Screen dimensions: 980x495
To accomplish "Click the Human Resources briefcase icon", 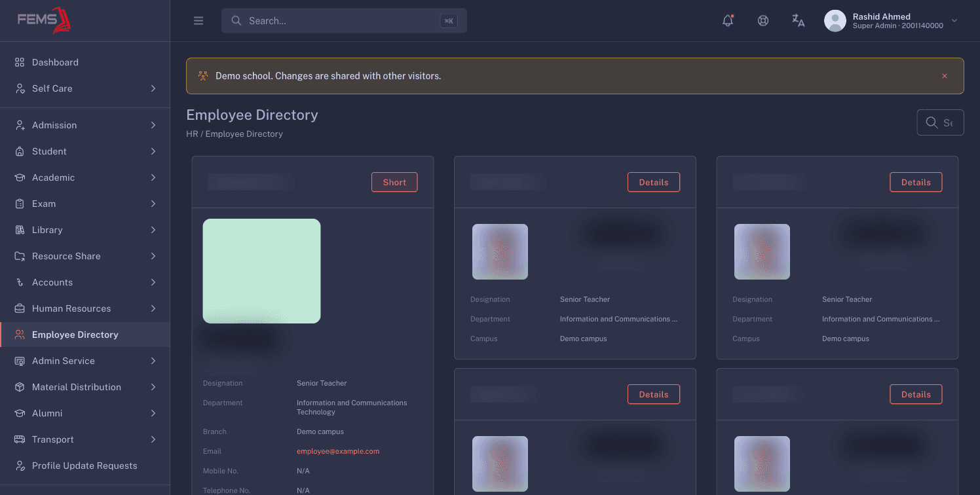I will pos(20,308).
